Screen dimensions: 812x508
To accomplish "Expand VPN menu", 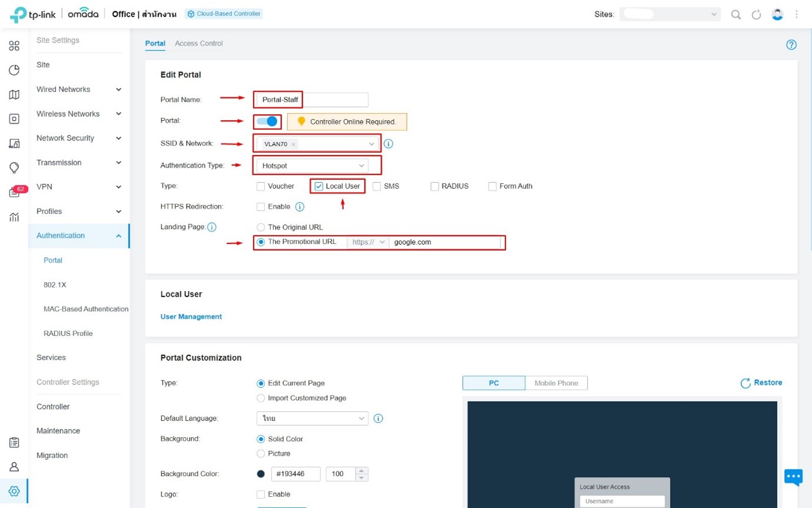I will [79, 187].
